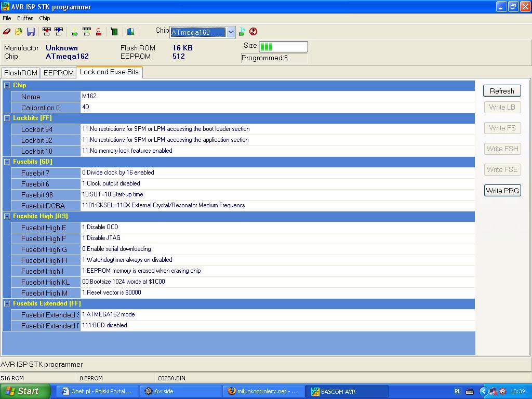Click the Write FSE button

502,169
